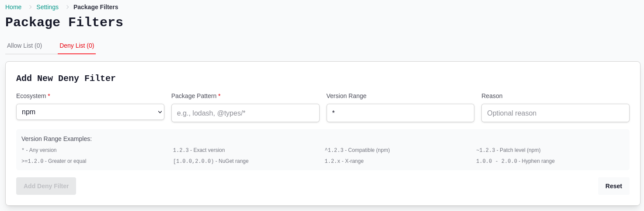The image size is (644, 211).
Task: Click the '>=1.2.0 - Greater or equal' example
Action: (x=54, y=161)
